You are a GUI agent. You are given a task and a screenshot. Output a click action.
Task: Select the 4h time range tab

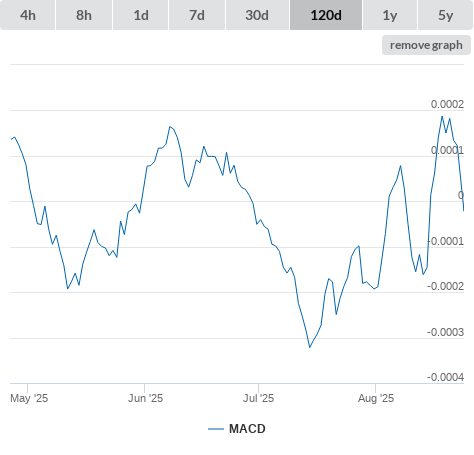coord(27,15)
